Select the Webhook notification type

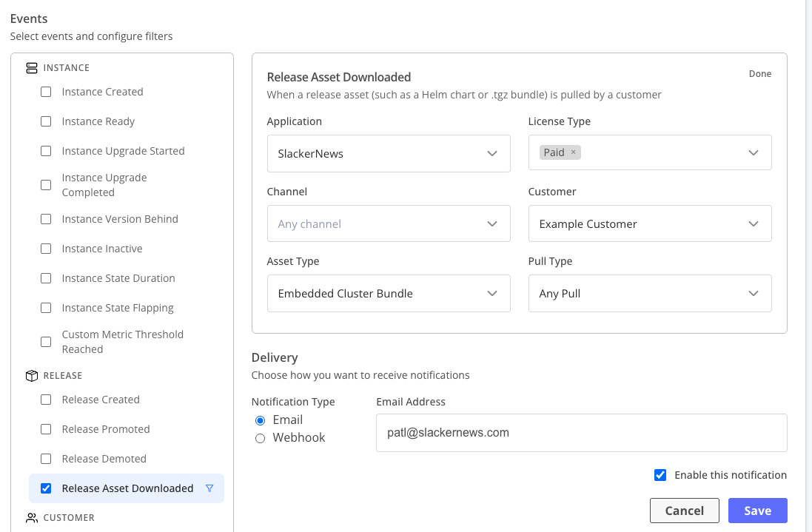point(260,438)
